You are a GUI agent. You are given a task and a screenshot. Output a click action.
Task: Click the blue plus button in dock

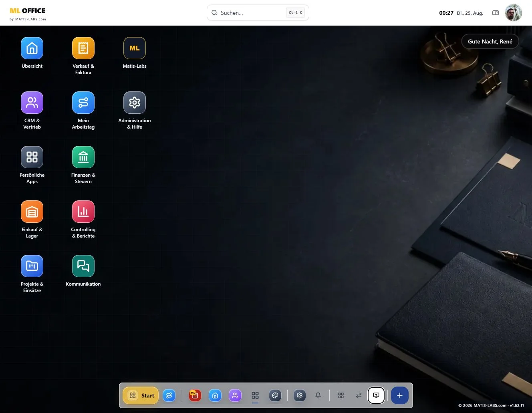(400, 395)
